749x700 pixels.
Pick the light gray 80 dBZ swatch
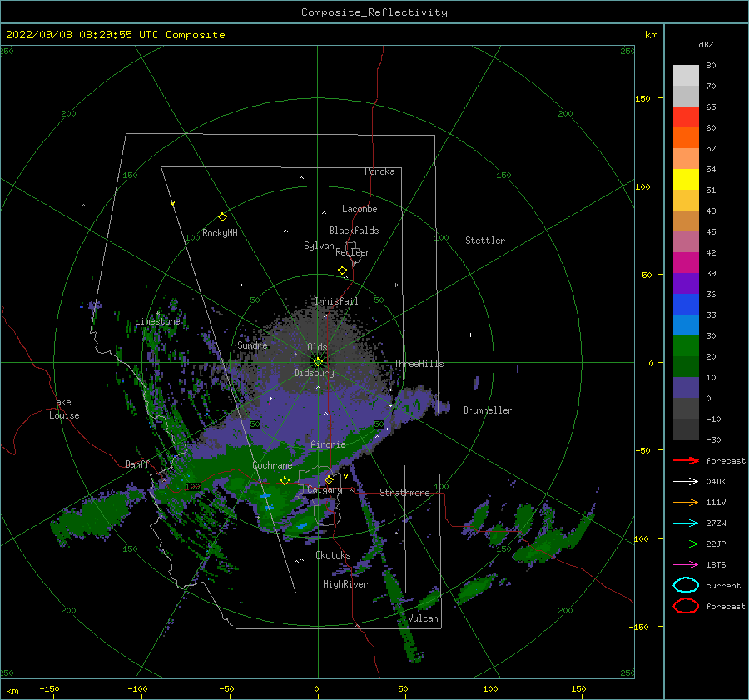686,76
